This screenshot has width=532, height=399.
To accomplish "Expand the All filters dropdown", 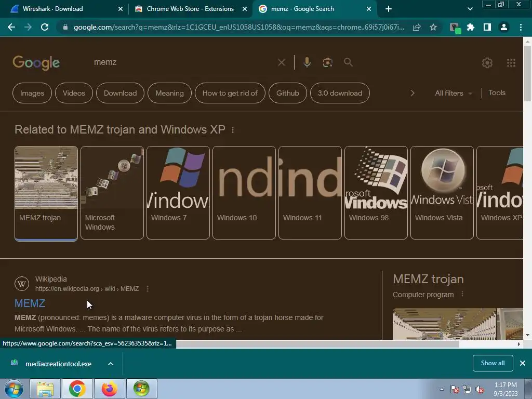I will (453, 93).
